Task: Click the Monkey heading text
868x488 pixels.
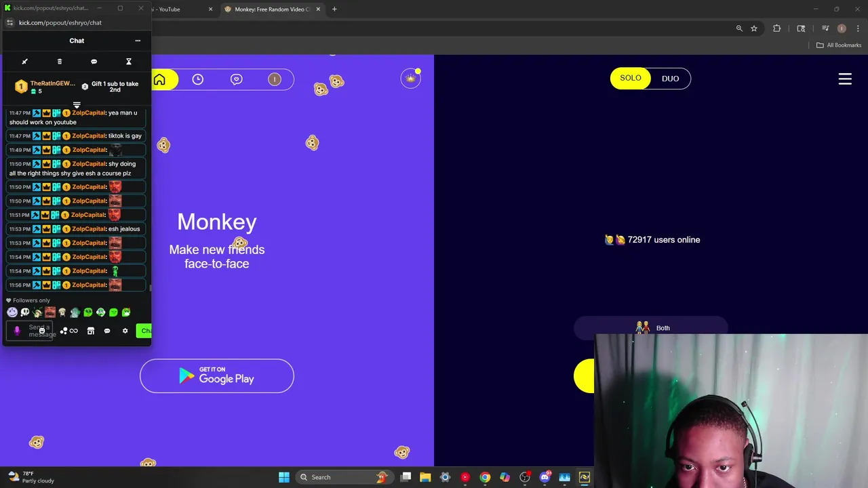Action: [x=217, y=222]
